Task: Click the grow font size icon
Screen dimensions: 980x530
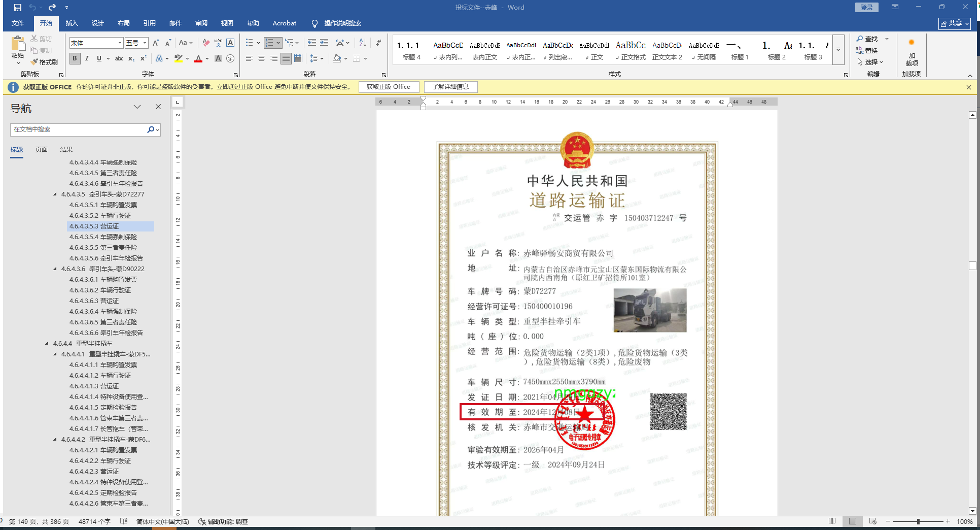Action: 156,43
